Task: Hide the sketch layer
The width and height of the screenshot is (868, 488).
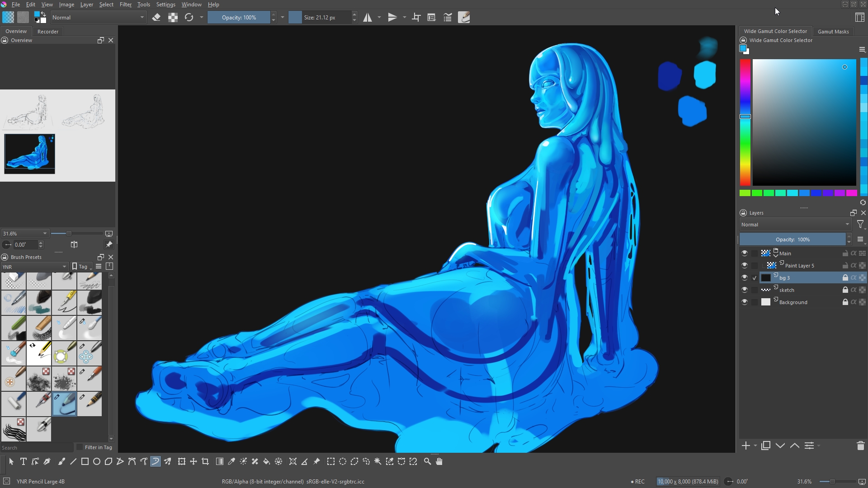Action: [745, 290]
